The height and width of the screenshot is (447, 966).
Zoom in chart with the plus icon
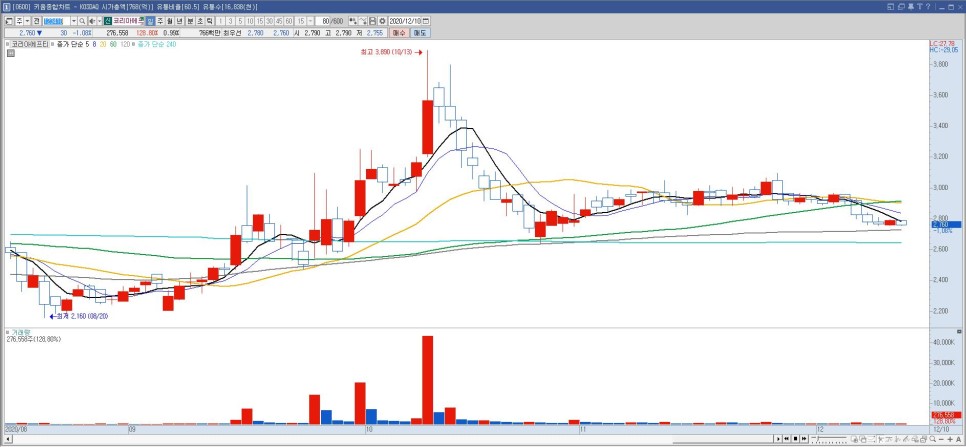click(x=950, y=438)
